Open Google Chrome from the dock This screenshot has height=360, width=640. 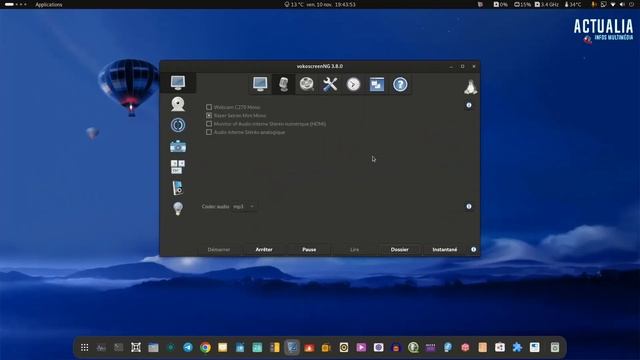[205, 347]
